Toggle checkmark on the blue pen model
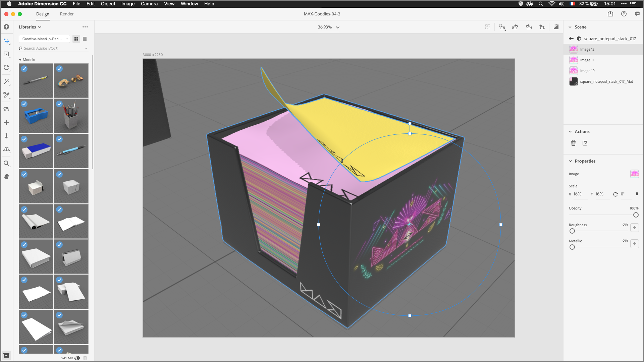The image size is (644, 362). coord(59,139)
